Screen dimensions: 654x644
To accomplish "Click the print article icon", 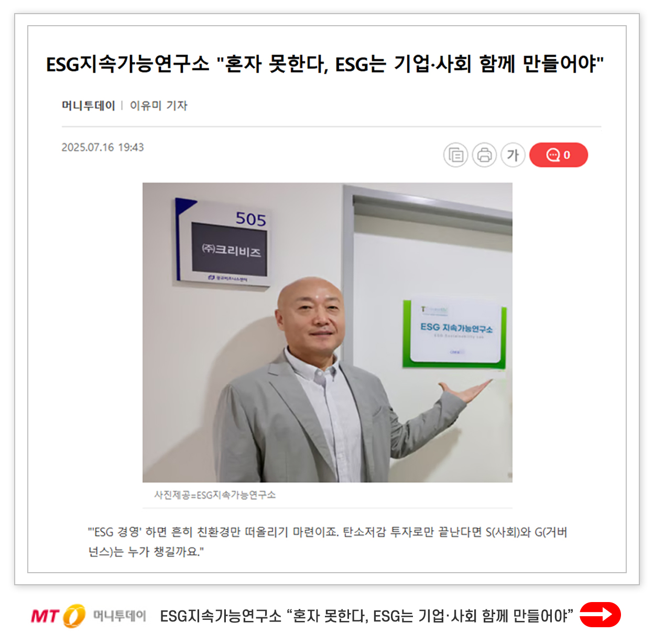I will [484, 155].
